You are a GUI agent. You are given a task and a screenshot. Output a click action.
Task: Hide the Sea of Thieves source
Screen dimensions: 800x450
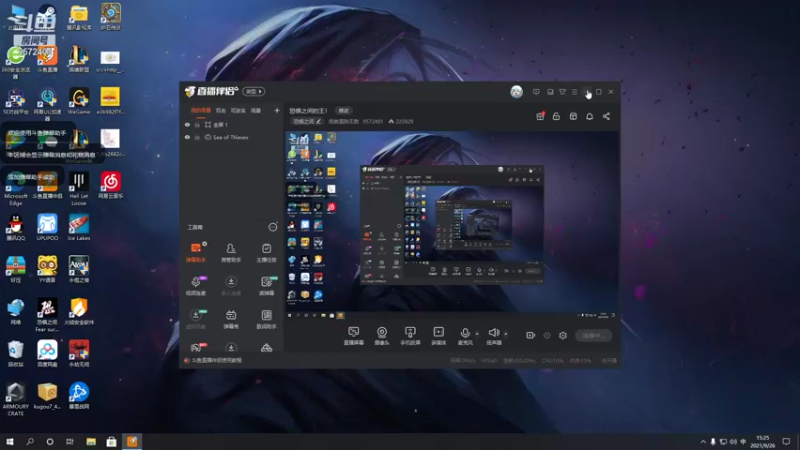click(187, 137)
